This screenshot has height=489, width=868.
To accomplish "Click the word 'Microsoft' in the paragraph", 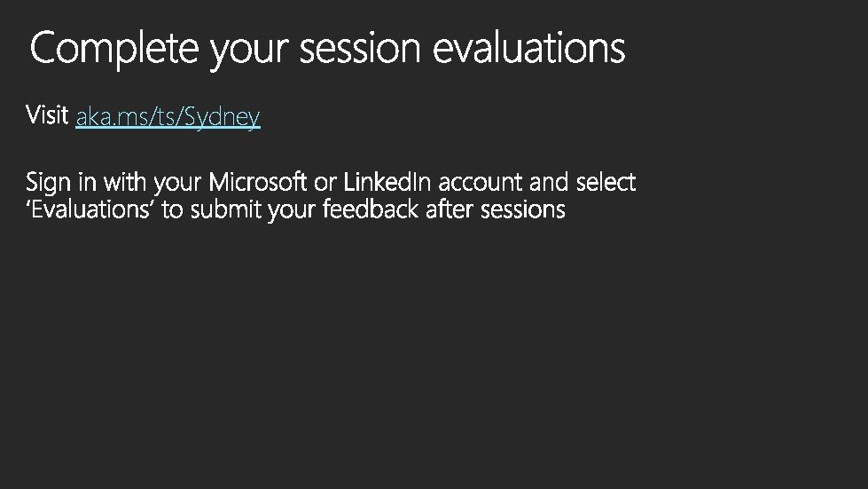I will (257, 182).
